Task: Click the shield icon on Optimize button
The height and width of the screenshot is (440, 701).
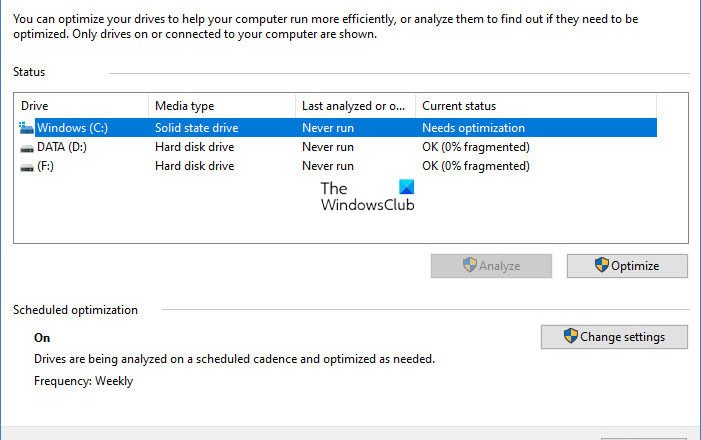Action: point(601,265)
